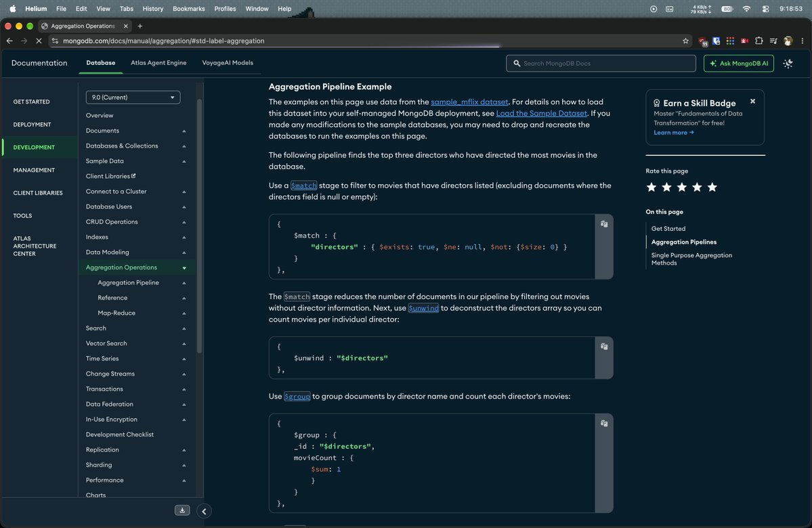The height and width of the screenshot is (528, 812).
Task: Copy the $match code block
Action: pyautogui.click(x=604, y=224)
